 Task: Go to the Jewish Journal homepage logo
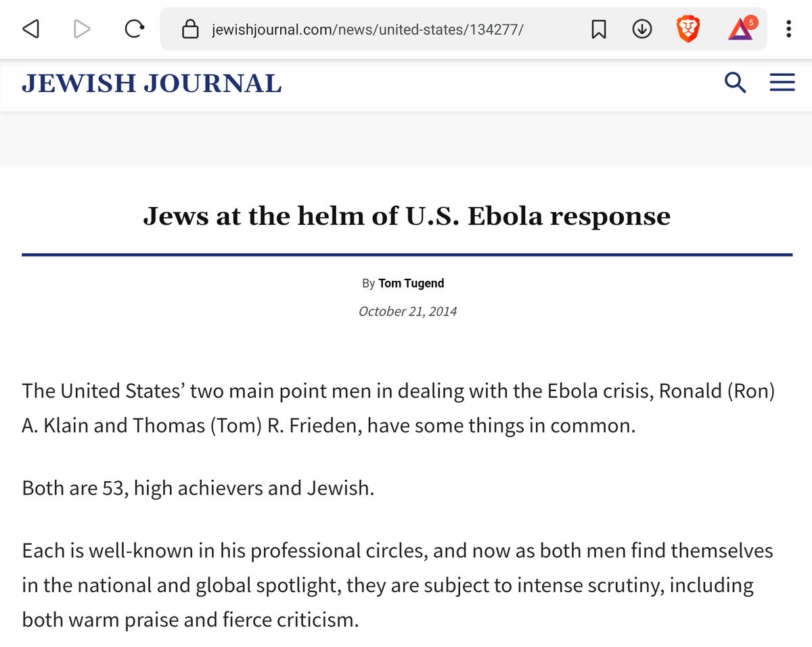tap(152, 83)
